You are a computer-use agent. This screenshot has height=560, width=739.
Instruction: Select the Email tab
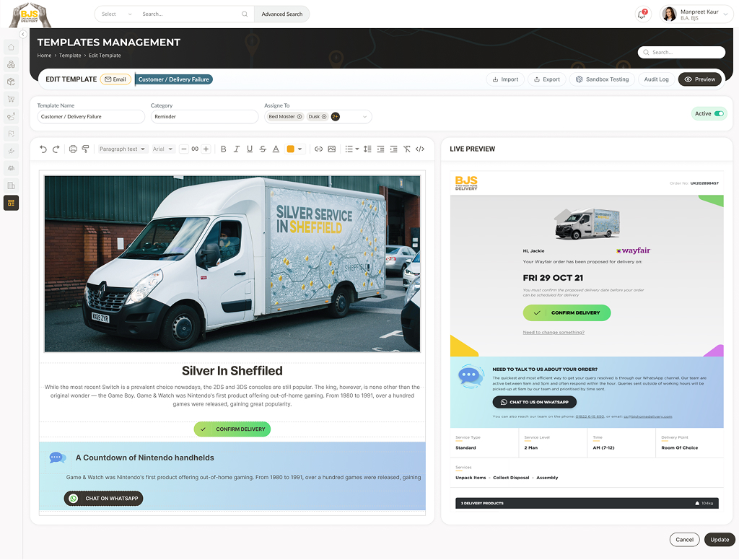click(115, 79)
